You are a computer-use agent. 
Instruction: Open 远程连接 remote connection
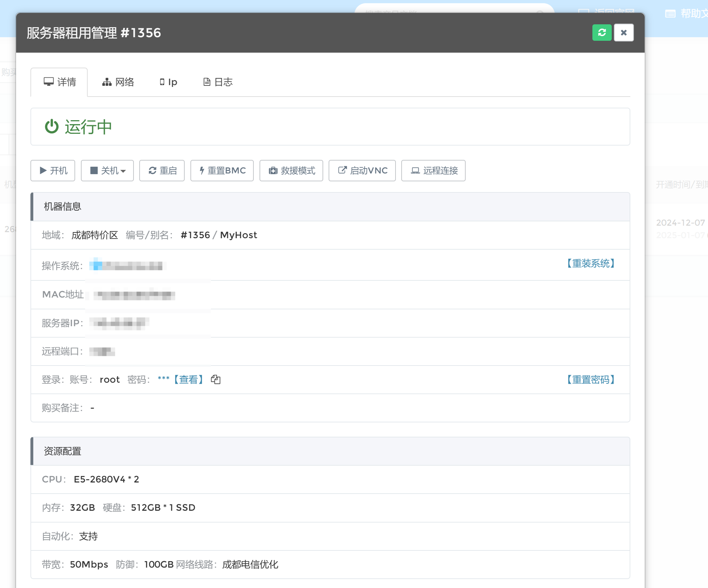(433, 171)
